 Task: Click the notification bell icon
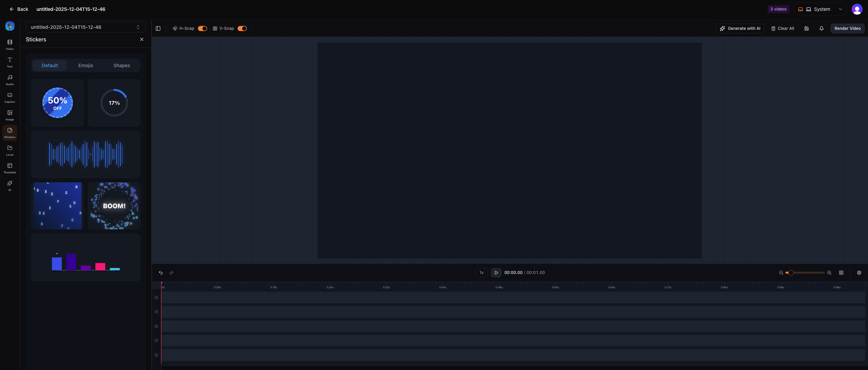821,28
